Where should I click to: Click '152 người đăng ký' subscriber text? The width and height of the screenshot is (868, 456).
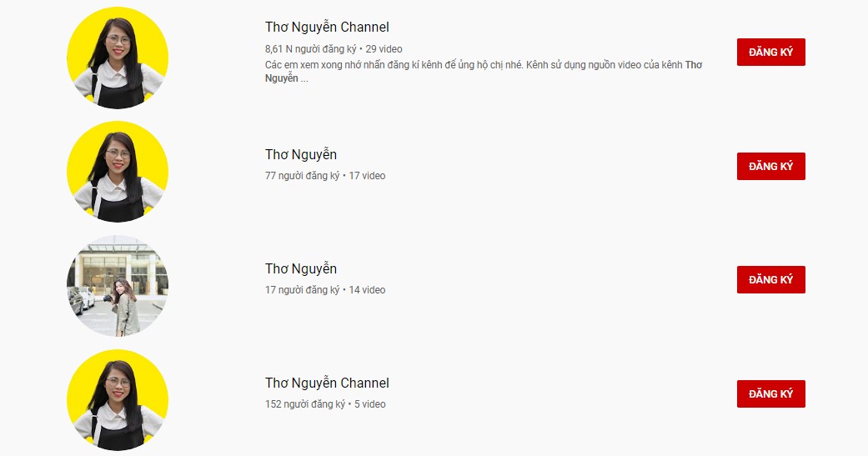(x=305, y=404)
